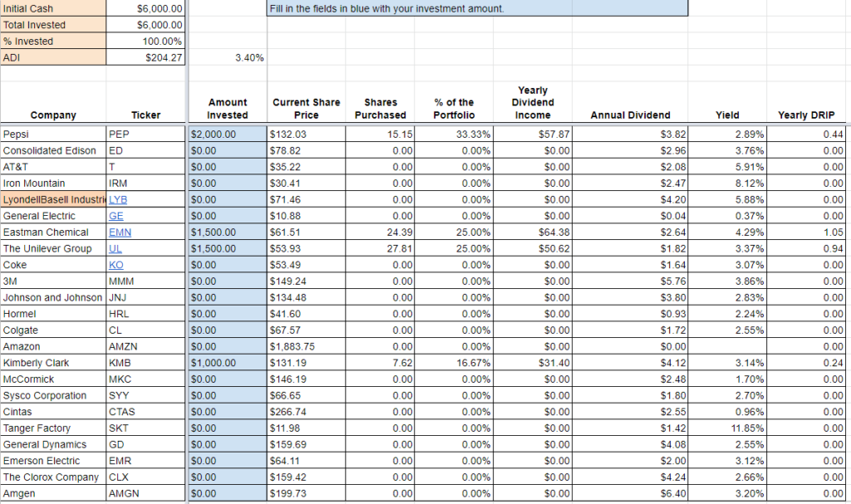Click the Yearly DRIP column header
Image resolution: width=851 pixels, height=504 pixels.
click(806, 115)
